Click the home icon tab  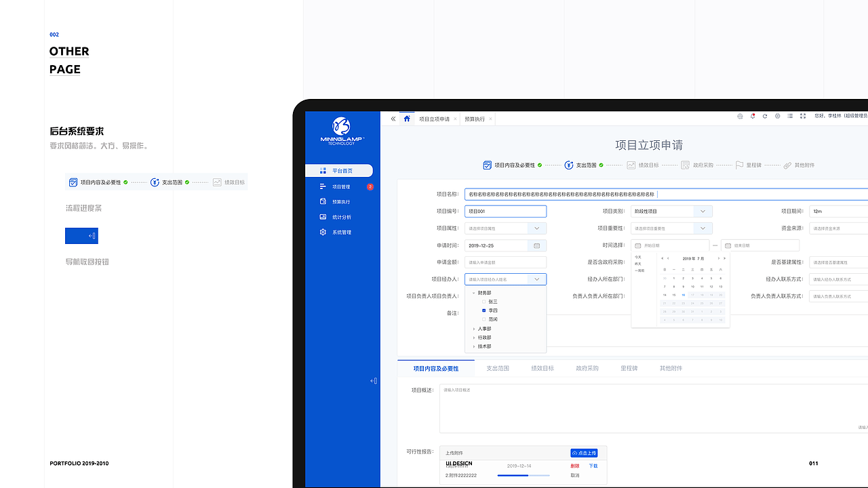click(407, 119)
